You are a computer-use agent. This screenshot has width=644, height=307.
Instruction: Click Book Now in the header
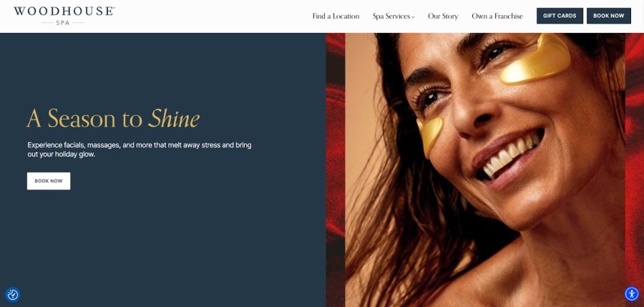coord(608,16)
